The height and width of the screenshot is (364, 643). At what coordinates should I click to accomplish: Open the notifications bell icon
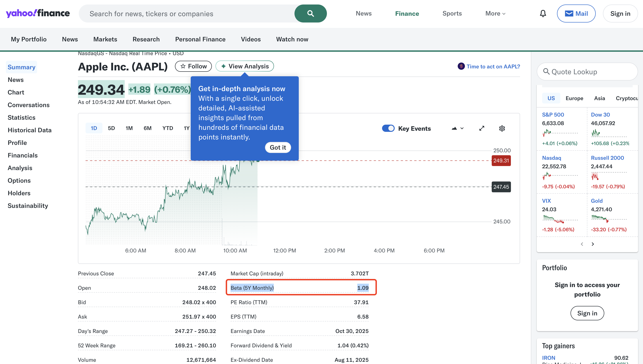[543, 13]
